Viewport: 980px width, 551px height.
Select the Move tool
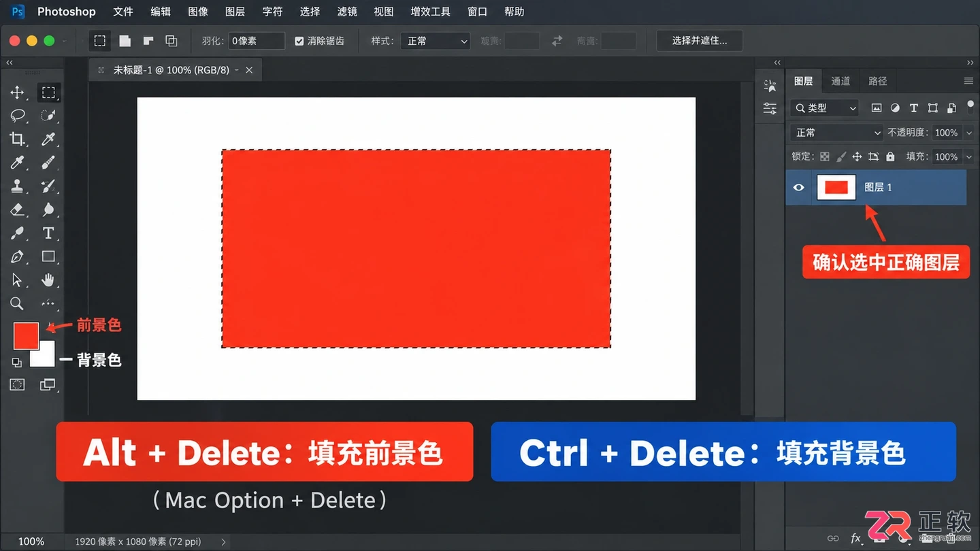[17, 93]
